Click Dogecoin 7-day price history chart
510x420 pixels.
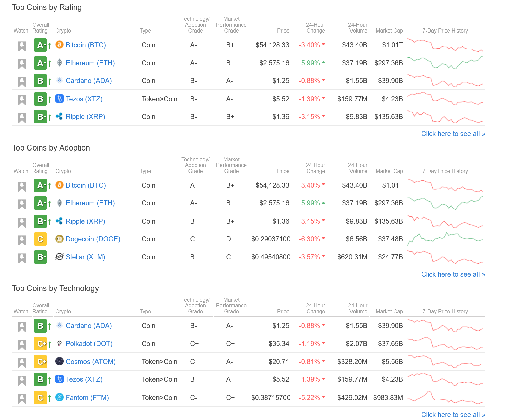445,239
